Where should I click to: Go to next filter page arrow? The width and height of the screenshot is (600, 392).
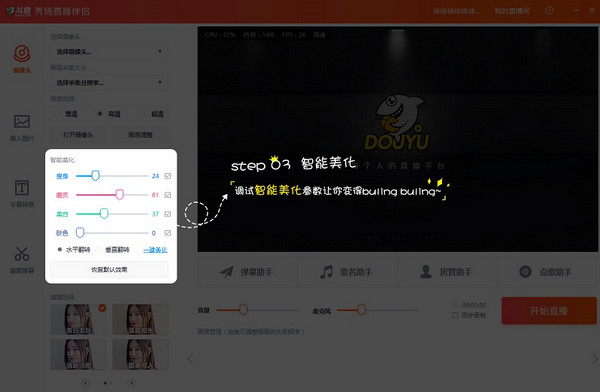pos(131,383)
